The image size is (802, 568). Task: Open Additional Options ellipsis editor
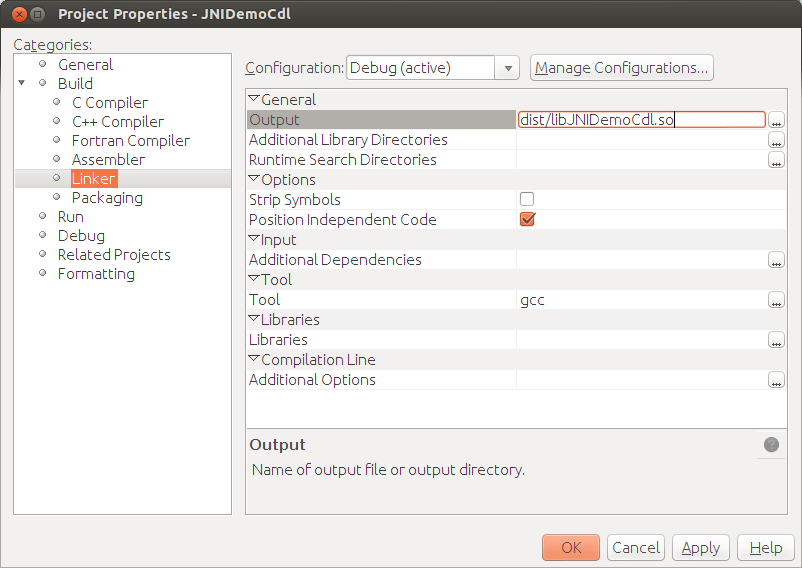[776, 380]
